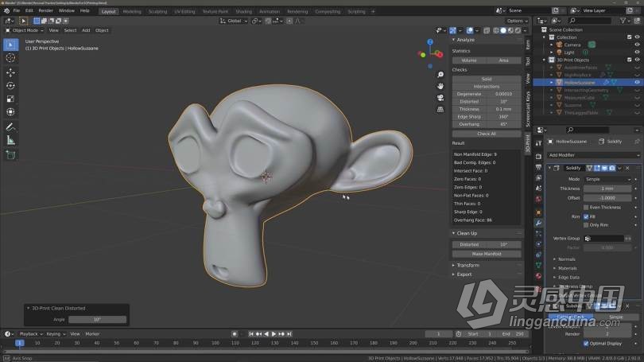Select the Transform tool

click(10, 112)
